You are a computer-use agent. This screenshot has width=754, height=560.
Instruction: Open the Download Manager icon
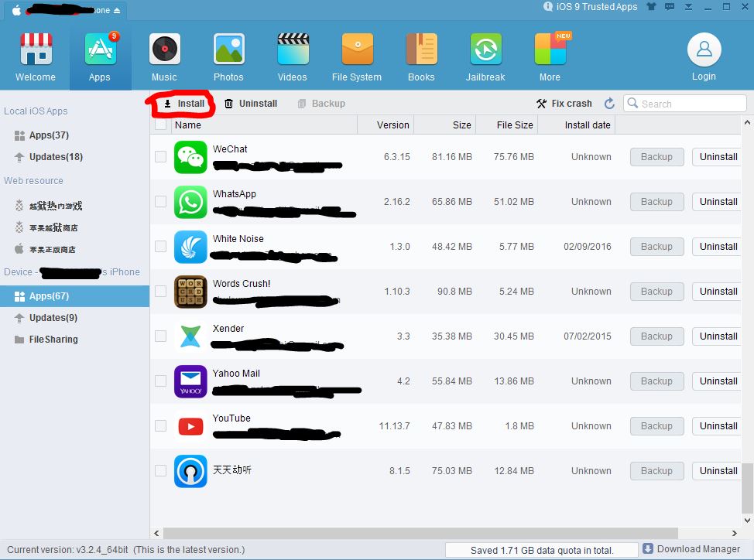648,548
